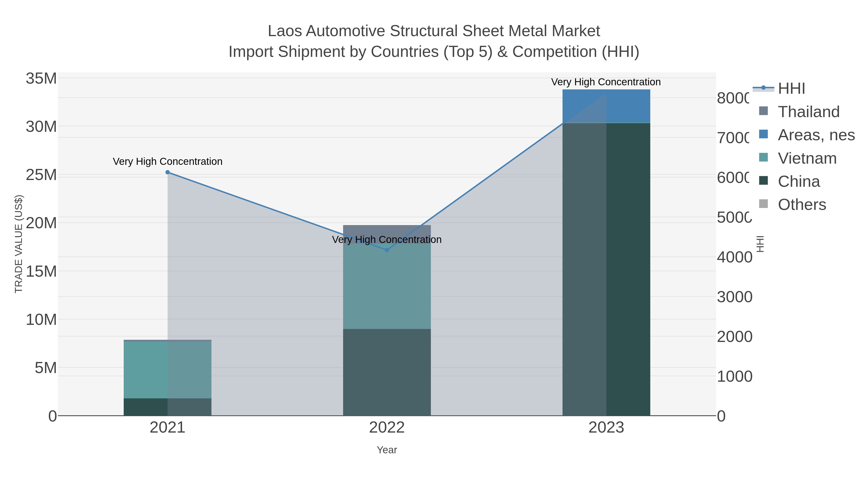Click the 2022 China bar segment
Screen dimensions: 868x488
(x=387, y=373)
